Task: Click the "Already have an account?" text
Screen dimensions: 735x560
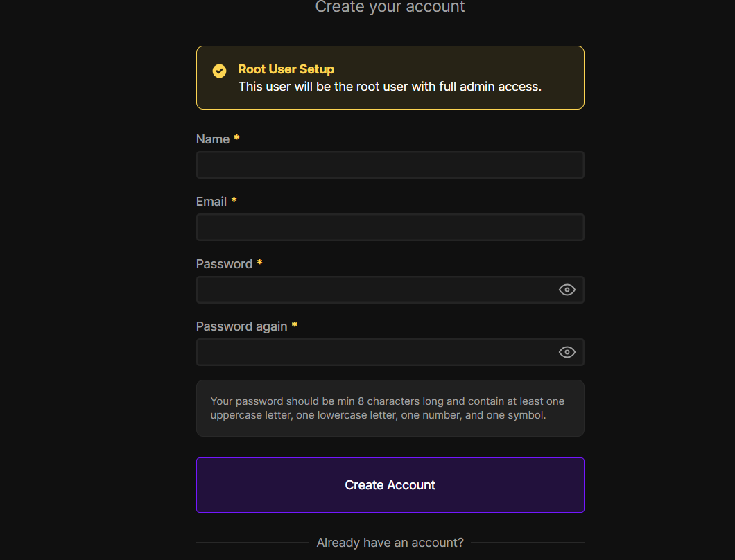Action: click(x=390, y=542)
